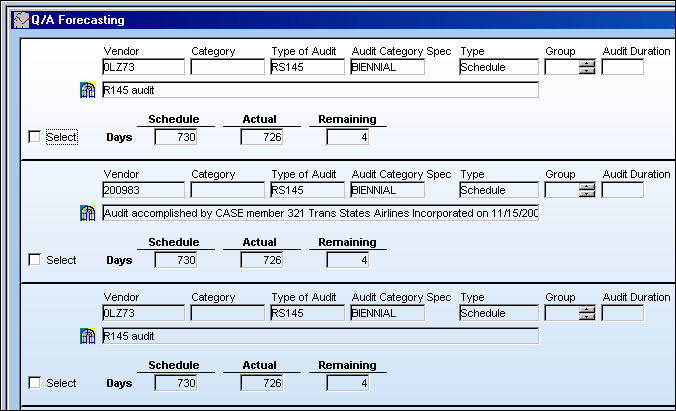The height and width of the screenshot is (411, 676).
Task: Click Schedule days 730 for vendor 200983
Action: click(x=176, y=260)
